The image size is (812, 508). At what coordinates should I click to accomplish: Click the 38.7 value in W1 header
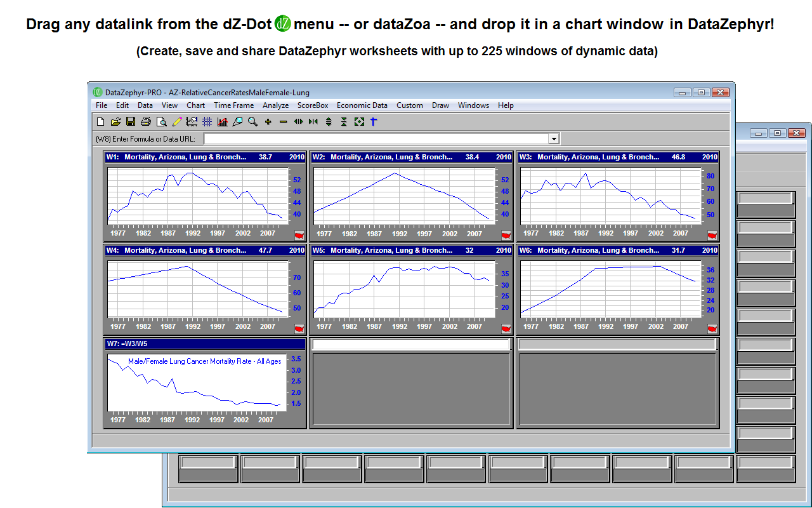pos(265,157)
